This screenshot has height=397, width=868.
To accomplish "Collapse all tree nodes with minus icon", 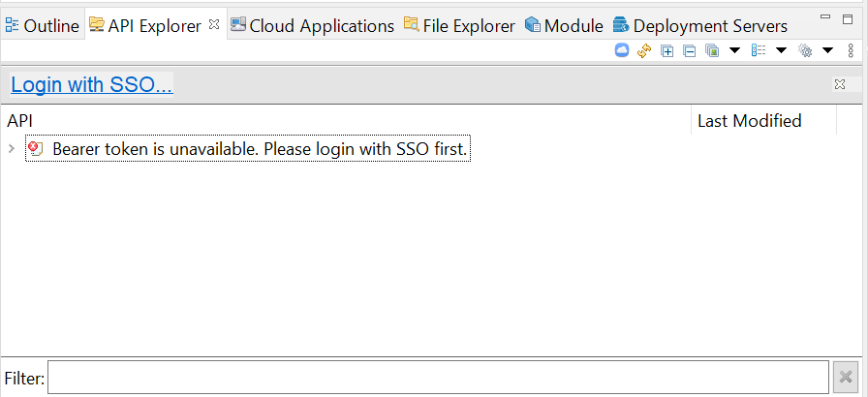I will (689, 51).
